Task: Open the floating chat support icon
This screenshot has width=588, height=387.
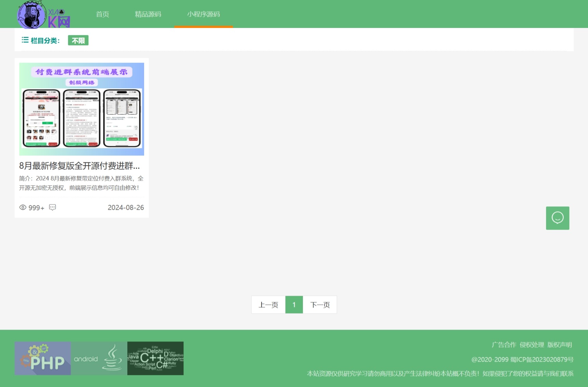Action: point(557,218)
